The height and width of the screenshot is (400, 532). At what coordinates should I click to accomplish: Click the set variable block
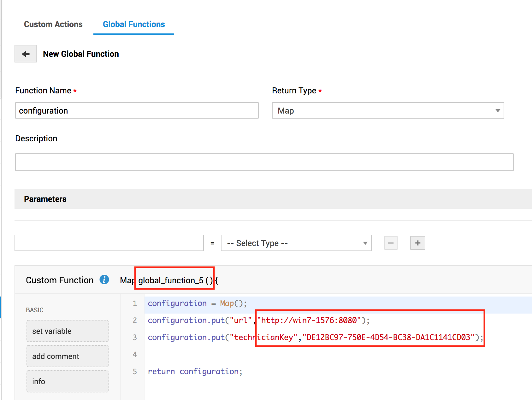(68, 331)
